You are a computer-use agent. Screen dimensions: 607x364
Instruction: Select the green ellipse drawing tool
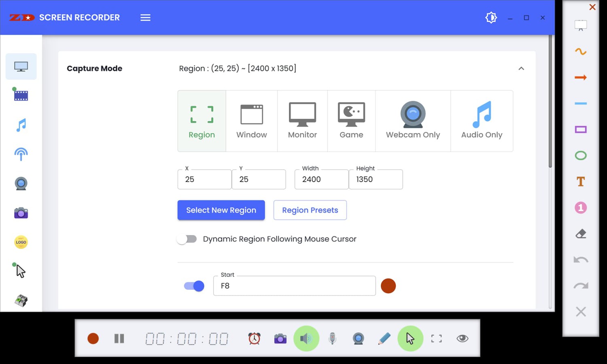point(581,156)
